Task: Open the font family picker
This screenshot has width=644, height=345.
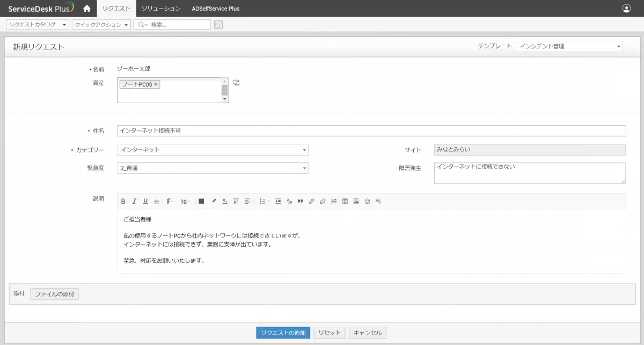Action: coord(170,202)
